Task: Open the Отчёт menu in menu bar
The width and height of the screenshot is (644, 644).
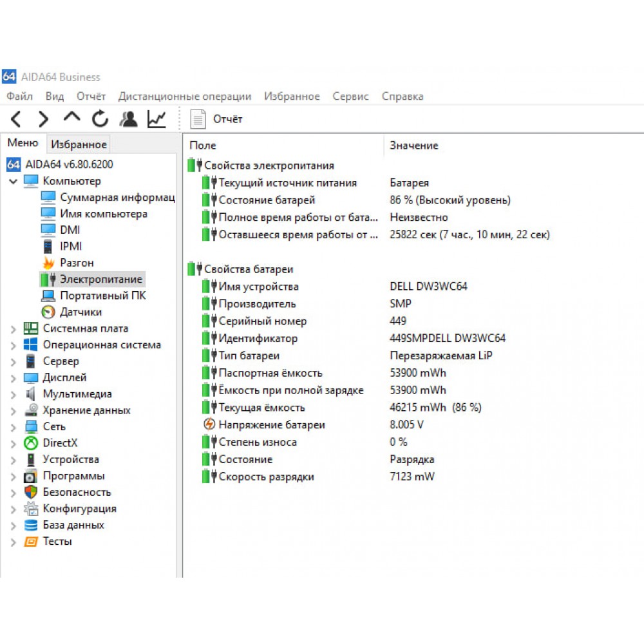Action: (x=91, y=96)
